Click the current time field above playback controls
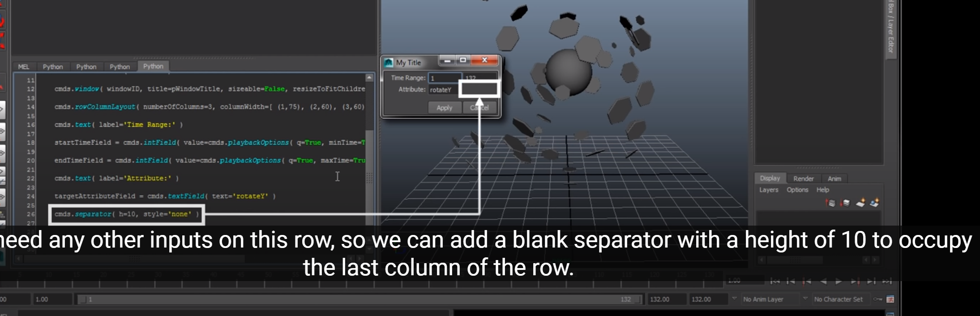Viewport: 980px width, 316px height. [x=744, y=281]
